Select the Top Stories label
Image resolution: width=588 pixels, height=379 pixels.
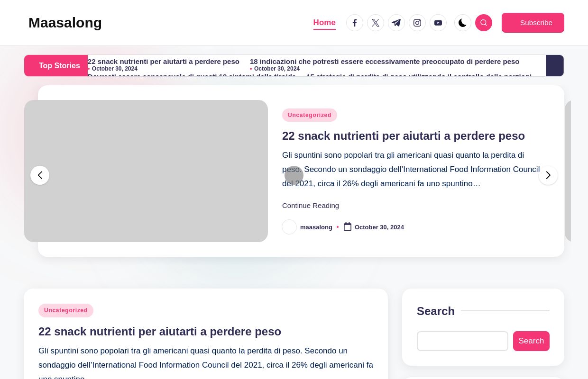[56, 65]
